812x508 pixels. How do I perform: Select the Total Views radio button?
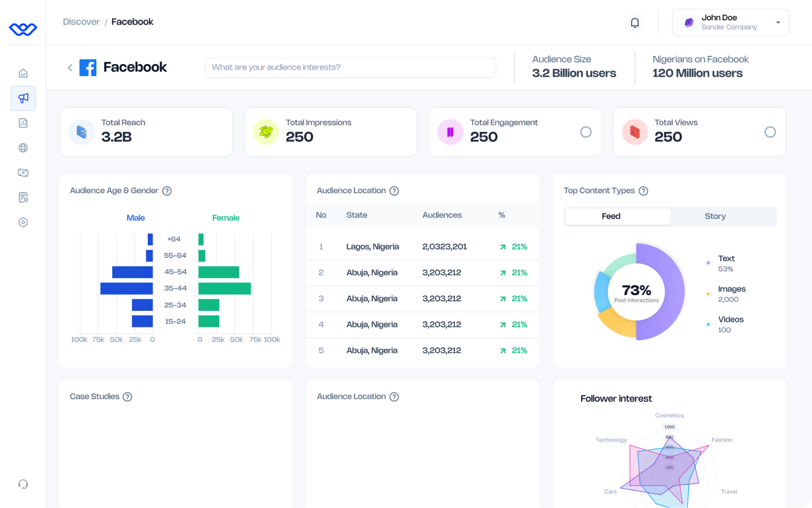pyautogui.click(x=770, y=132)
